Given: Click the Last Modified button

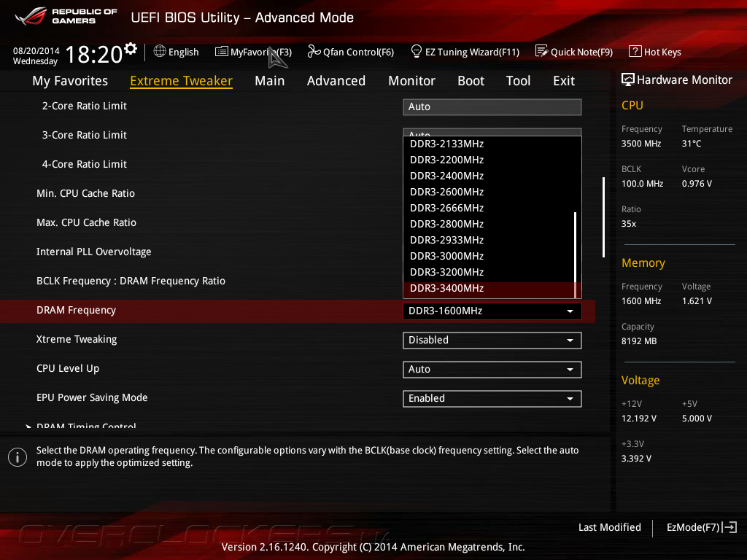Looking at the screenshot, I should tap(610, 527).
